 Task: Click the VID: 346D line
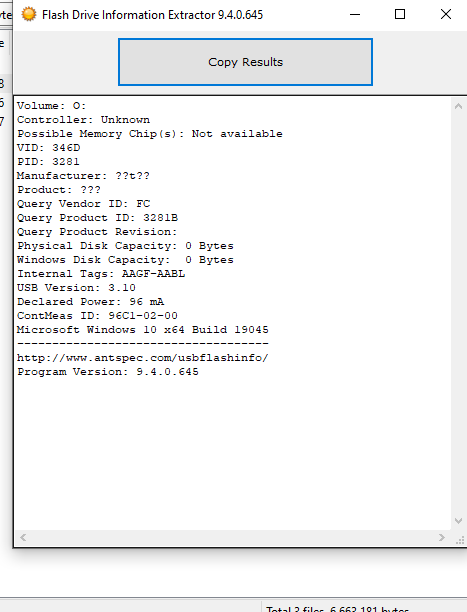coord(48,148)
